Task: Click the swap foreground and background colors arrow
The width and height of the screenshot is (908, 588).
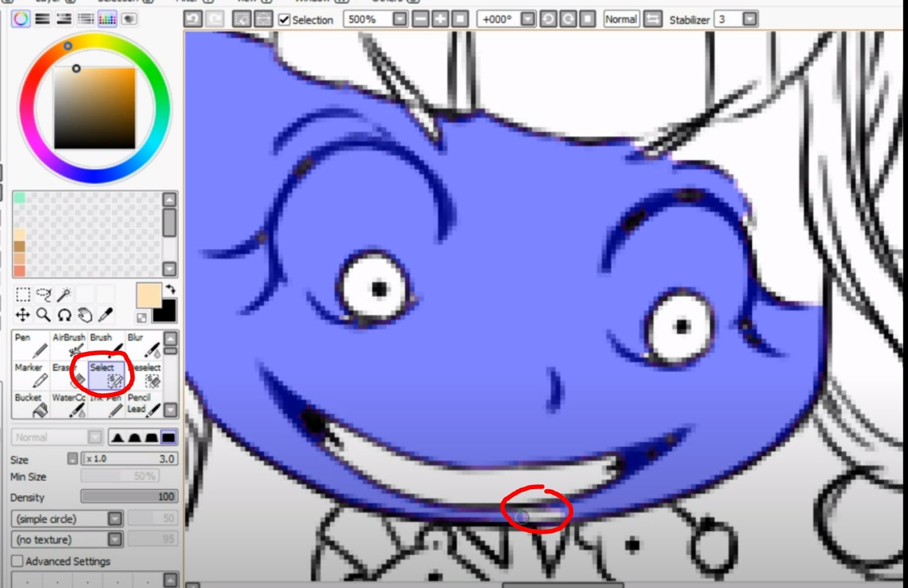Action: pyautogui.click(x=171, y=288)
